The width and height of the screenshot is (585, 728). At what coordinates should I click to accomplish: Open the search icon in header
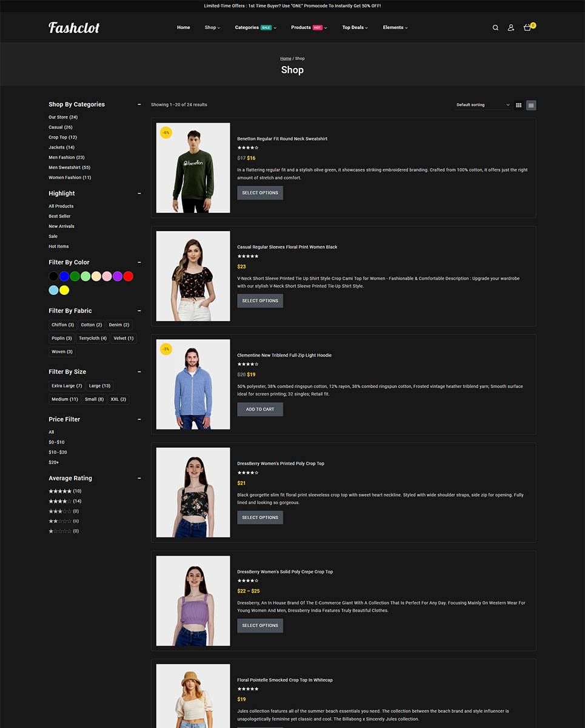coord(495,28)
